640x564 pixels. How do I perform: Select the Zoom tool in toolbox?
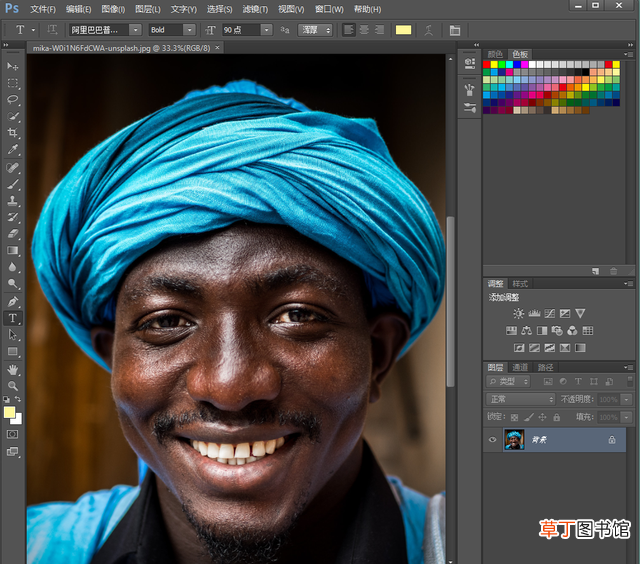tap(13, 386)
